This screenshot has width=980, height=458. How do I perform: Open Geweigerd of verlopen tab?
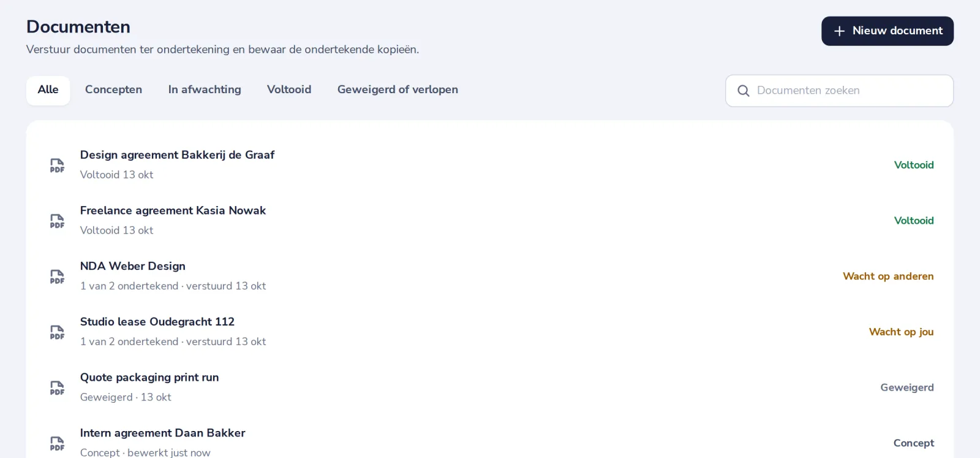click(x=398, y=90)
